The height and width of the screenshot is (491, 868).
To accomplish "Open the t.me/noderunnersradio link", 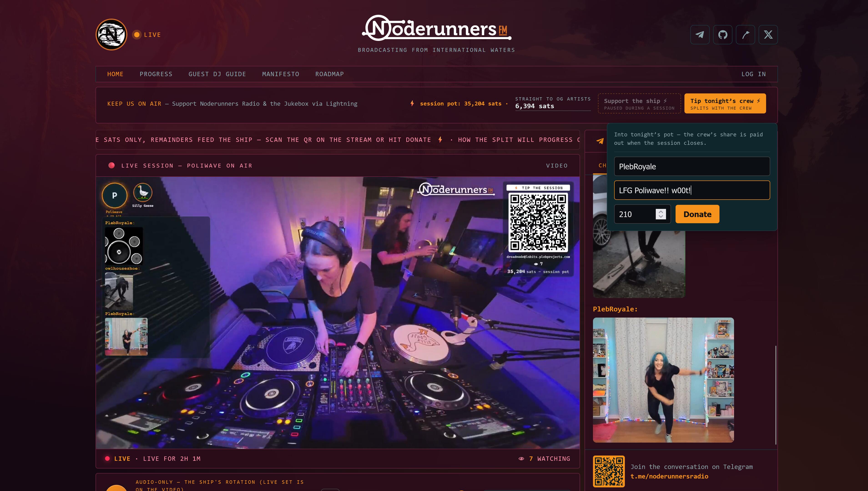I will [669, 476].
